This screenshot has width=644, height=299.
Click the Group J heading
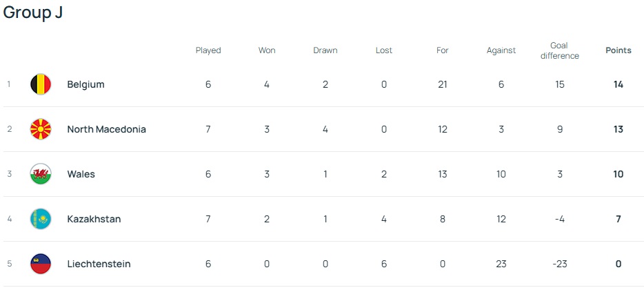coord(33,12)
